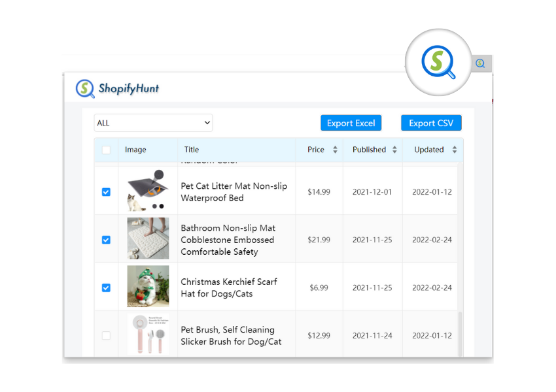
Task: Sort the table by Updated date
Action: 455,150
